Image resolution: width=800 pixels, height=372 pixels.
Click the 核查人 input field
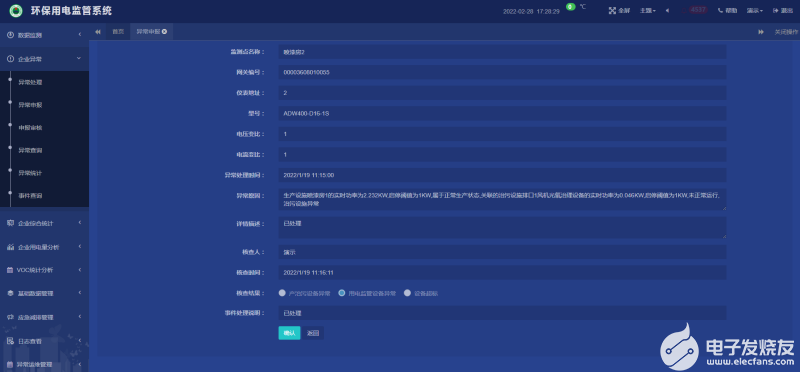coord(502,252)
